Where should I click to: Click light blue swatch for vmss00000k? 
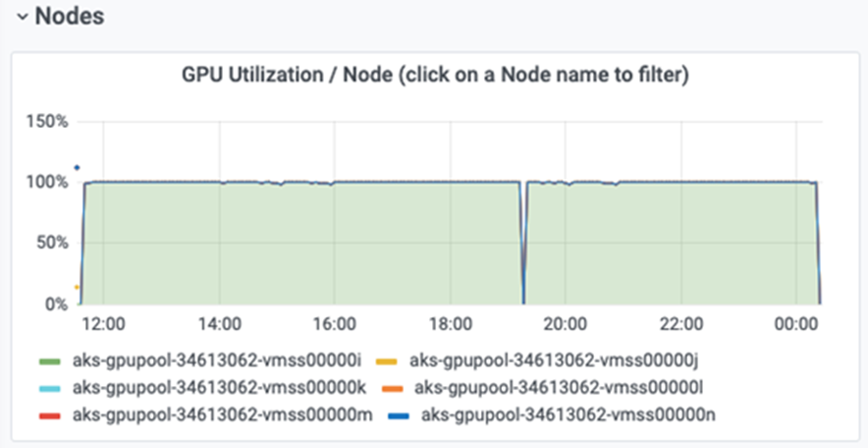(x=51, y=388)
